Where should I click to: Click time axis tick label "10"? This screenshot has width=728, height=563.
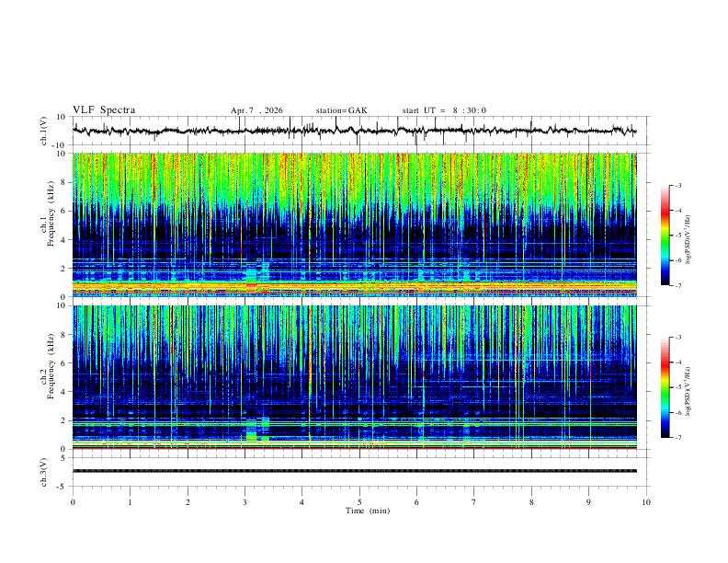(646, 502)
